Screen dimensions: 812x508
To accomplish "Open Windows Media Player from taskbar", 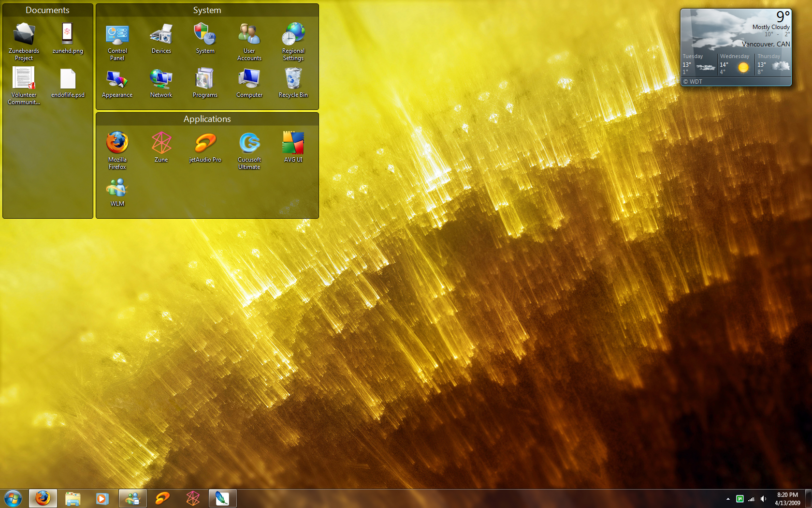I will [x=102, y=498].
